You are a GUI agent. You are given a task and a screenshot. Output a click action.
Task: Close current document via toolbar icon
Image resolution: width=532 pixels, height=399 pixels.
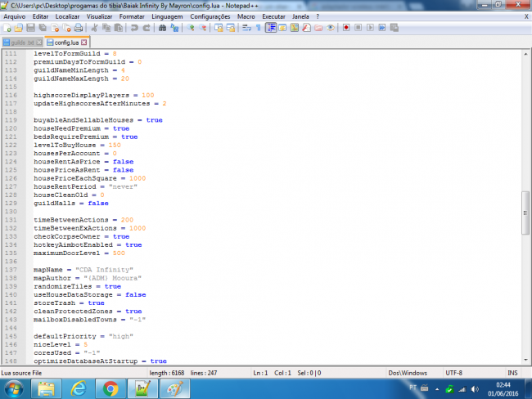(55, 28)
